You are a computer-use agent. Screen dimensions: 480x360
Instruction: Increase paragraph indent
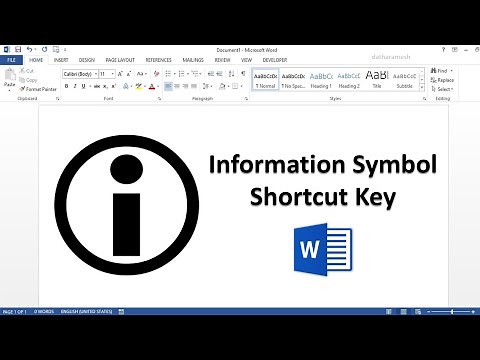(219, 74)
